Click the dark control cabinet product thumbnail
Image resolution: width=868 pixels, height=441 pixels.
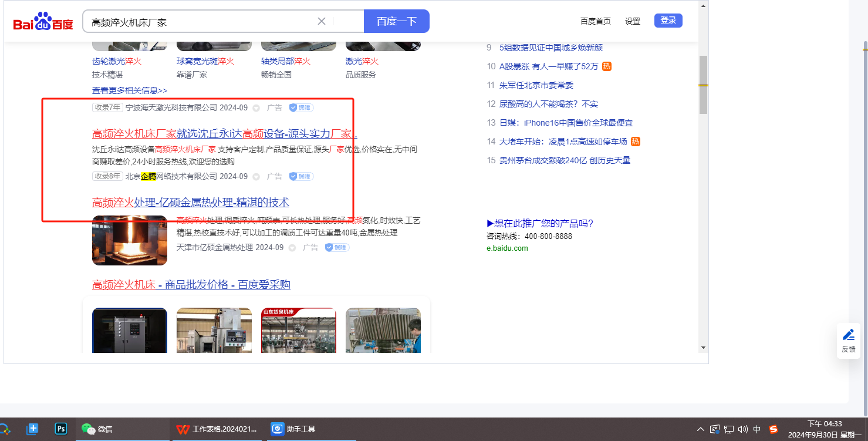point(130,331)
